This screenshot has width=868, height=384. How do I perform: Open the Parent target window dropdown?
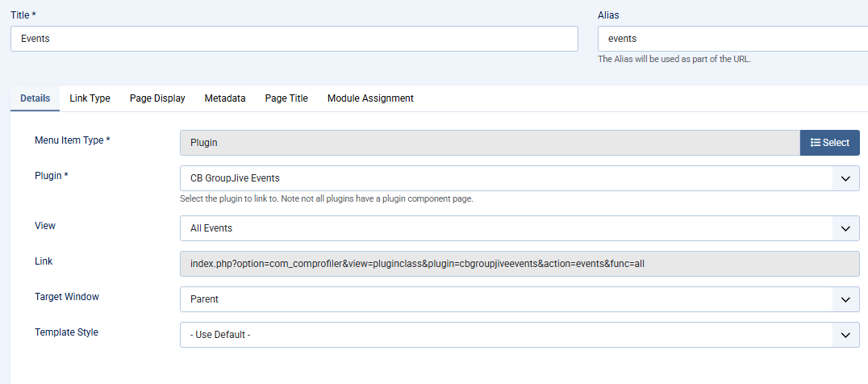(x=520, y=299)
